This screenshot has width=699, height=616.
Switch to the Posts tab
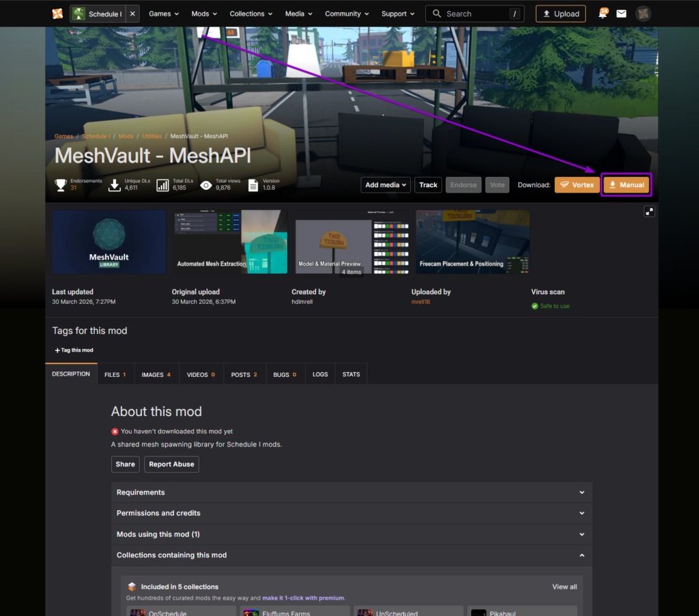(244, 374)
